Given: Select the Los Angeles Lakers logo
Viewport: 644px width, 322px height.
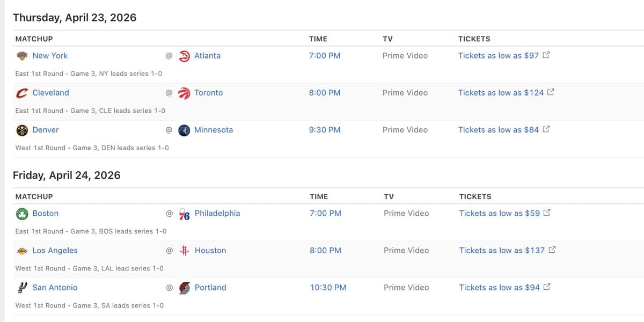Looking at the screenshot, I should tap(21, 250).
